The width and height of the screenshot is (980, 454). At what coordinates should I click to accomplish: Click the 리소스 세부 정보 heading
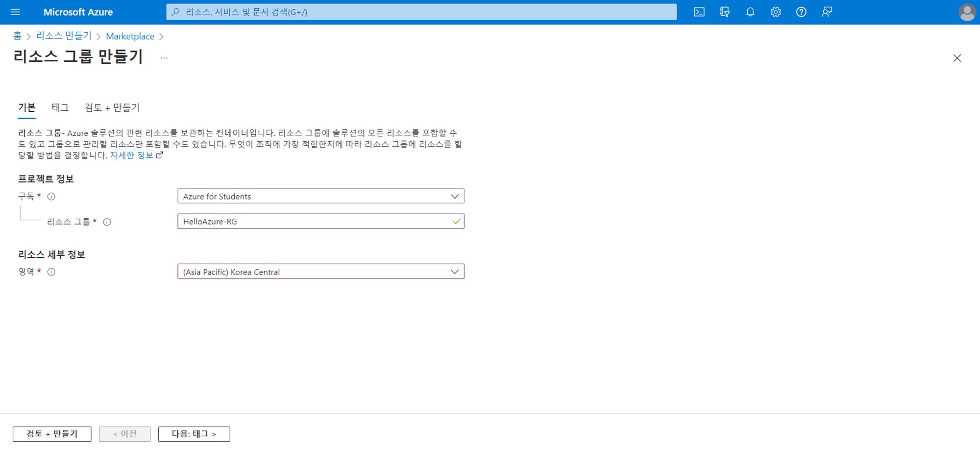[51, 254]
